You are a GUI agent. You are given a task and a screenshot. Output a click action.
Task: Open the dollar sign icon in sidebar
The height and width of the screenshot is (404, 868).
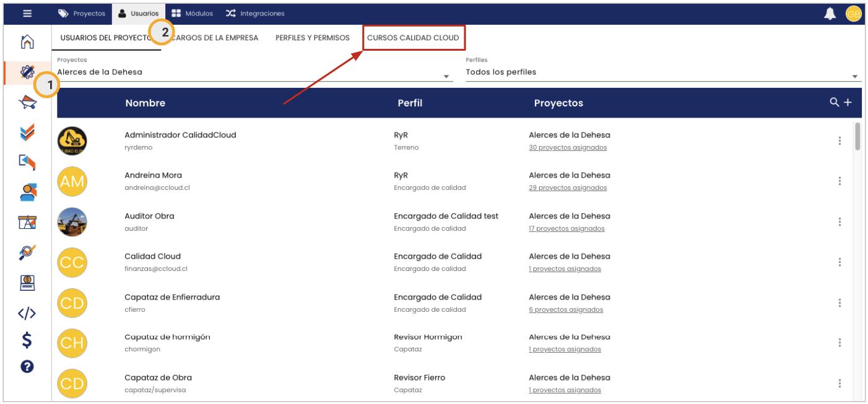coord(27,340)
